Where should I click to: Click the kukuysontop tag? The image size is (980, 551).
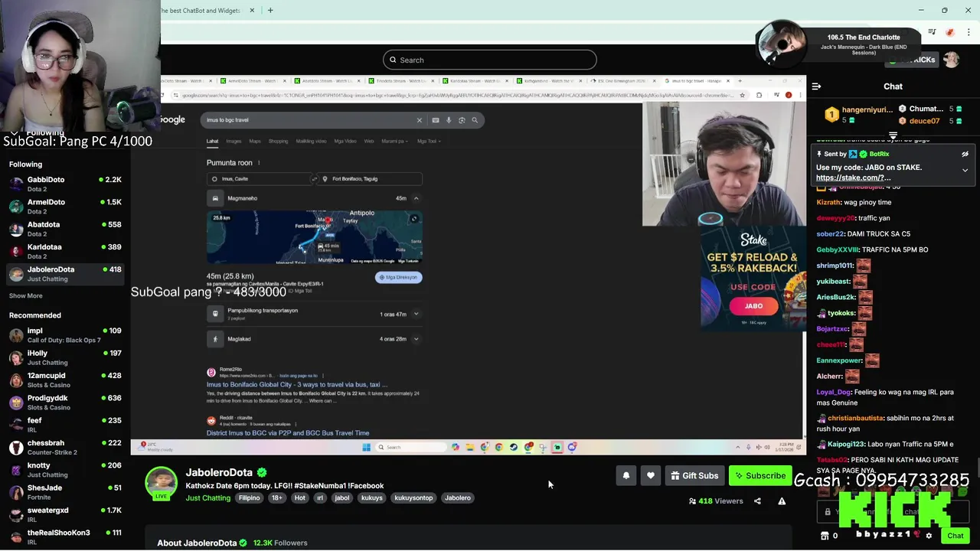point(413,498)
